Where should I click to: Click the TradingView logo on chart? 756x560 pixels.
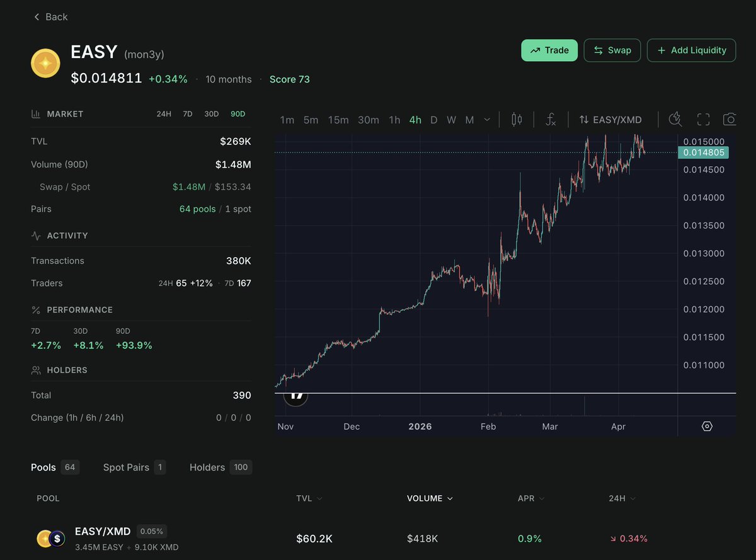coord(296,396)
